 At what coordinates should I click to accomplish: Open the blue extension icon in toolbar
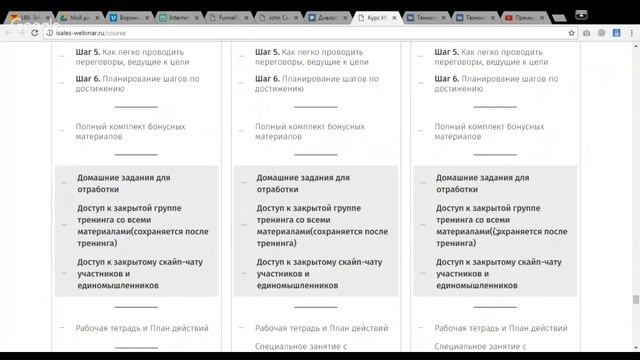click(616, 33)
